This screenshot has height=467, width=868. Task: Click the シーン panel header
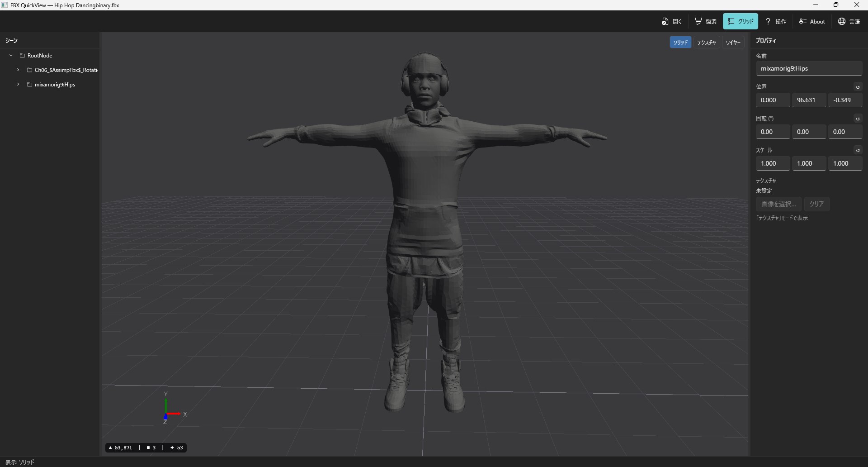coord(11,41)
